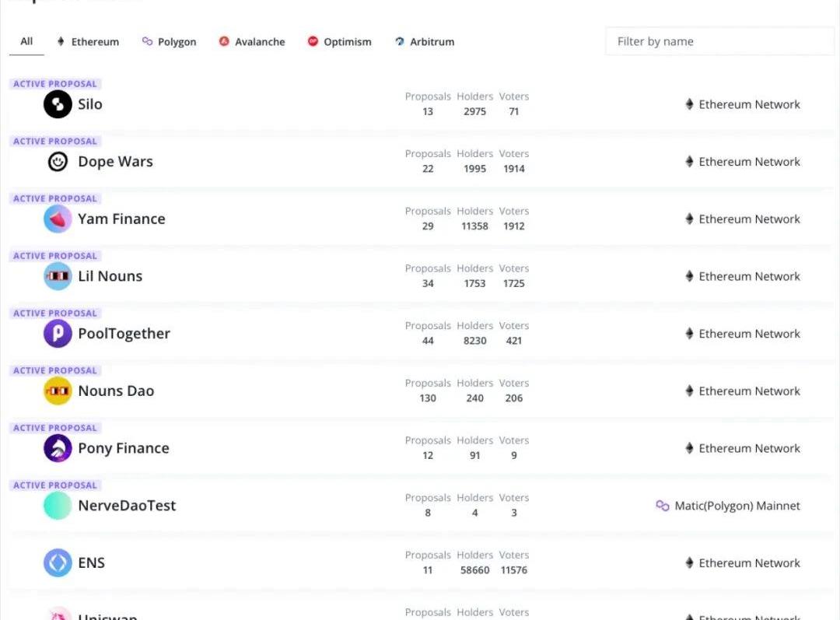Show Avalanche DAOs tab
Image resolution: width=840 pixels, height=620 pixels.
coord(252,42)
